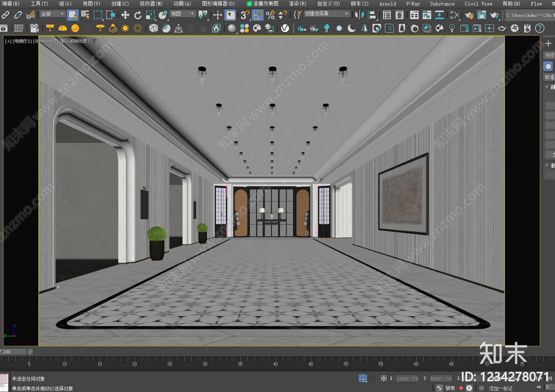The height and width of the screenshot is (392, 555).
Task: Click the help question mark icon
Action: (540, 28)
